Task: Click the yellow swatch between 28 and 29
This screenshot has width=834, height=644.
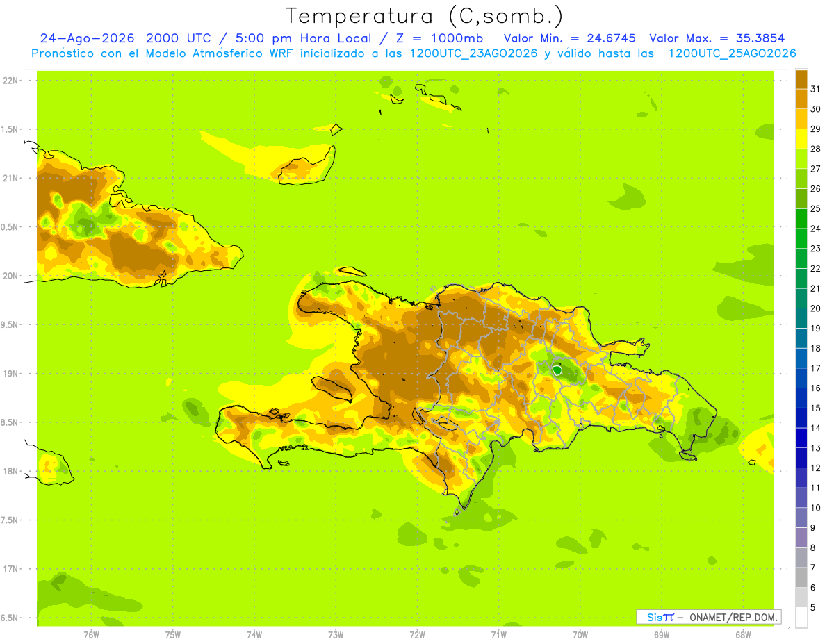Action: 801,139
